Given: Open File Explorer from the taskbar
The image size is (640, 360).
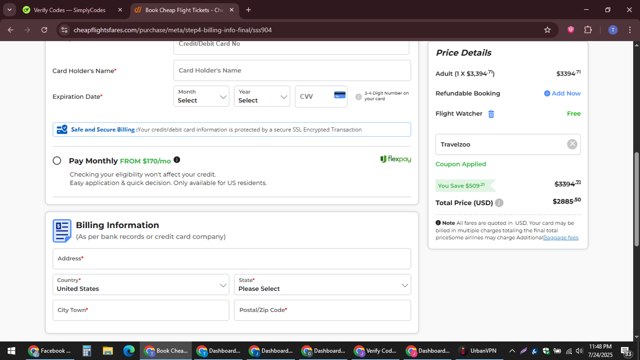Looking at the screenshot, I should click(x=108, y=351).
